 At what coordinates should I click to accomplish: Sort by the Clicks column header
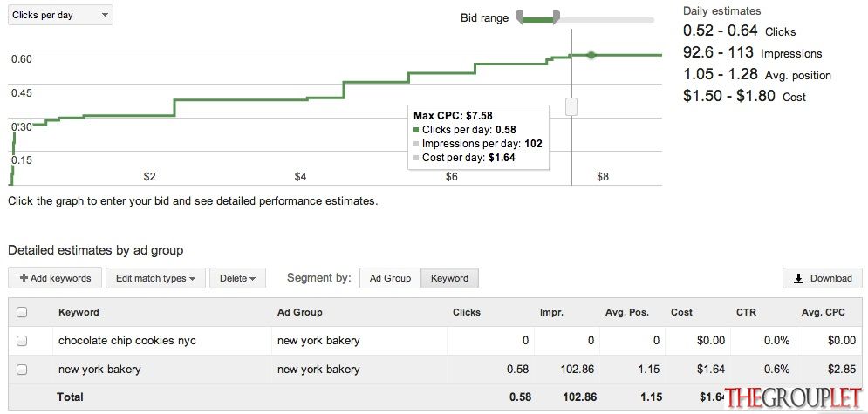click(x=466, y=312)
